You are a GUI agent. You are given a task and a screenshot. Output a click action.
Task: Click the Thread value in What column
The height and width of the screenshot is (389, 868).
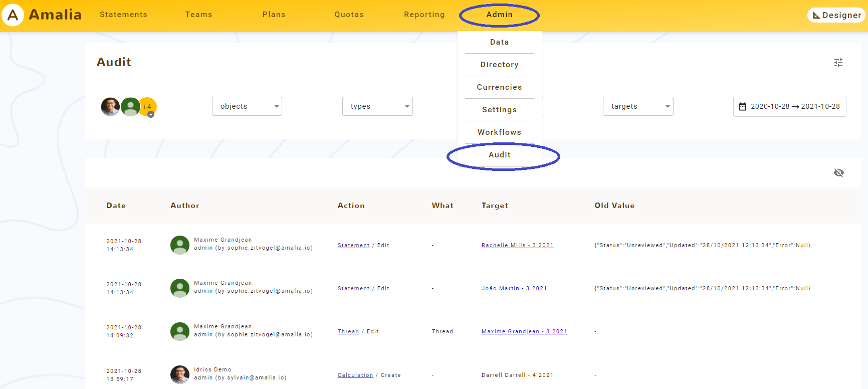pyautogui.click(x=443, y=331)
